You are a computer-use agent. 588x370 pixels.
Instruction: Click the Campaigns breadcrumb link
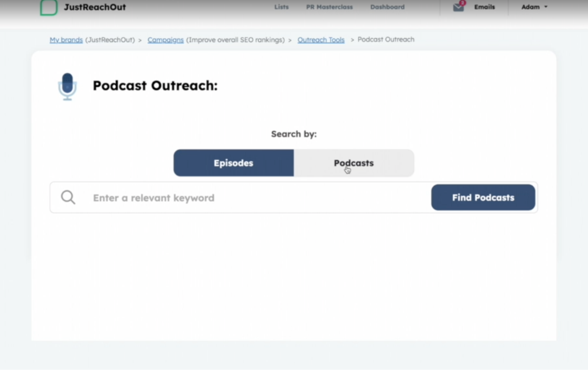pyautogui.click(x=166, y=39)
